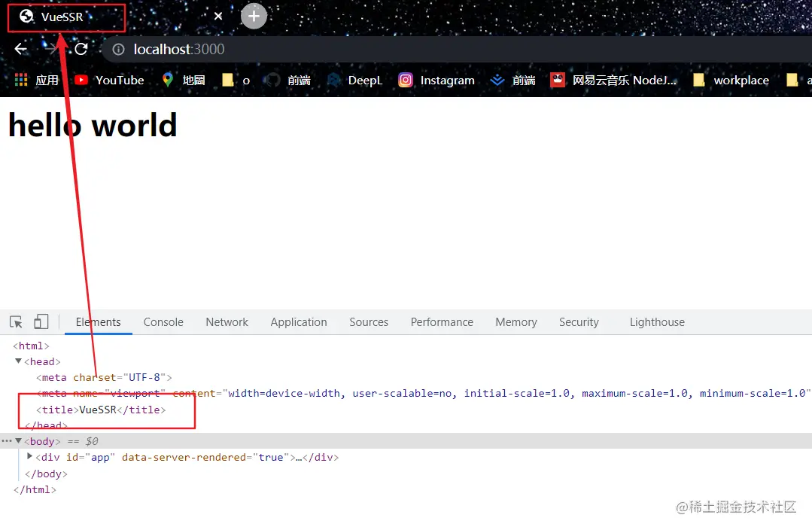The width and height of the screenshot is (812, 530).
Task: Switch to the Memory tab
Action: pos(515,321)
